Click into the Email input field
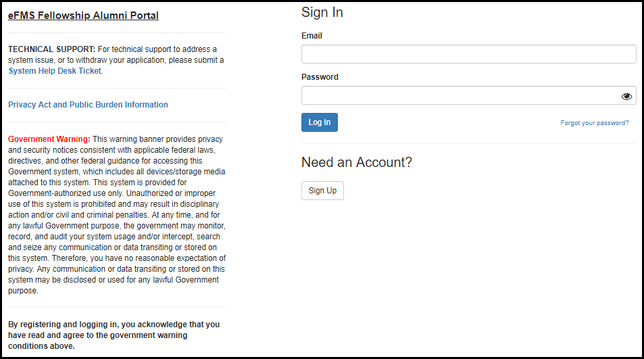This screenshot has width=644, height=359. [x=468, y=54]
